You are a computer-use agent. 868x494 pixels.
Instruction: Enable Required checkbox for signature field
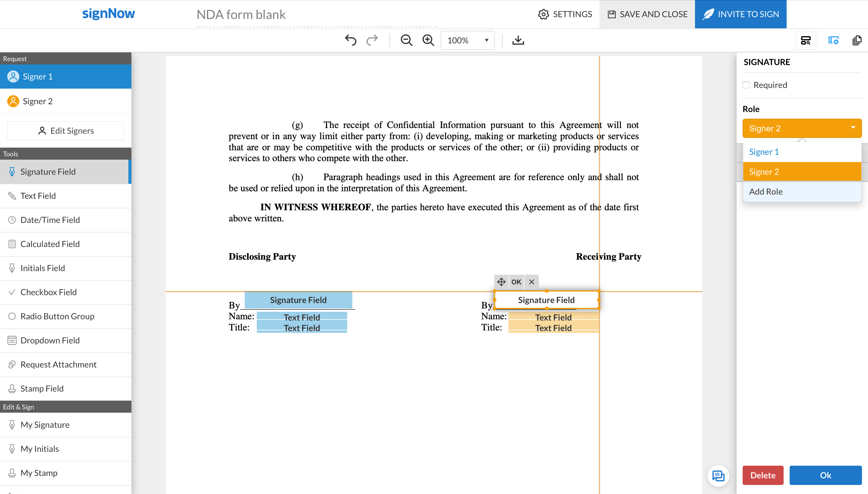click(746, 85)
